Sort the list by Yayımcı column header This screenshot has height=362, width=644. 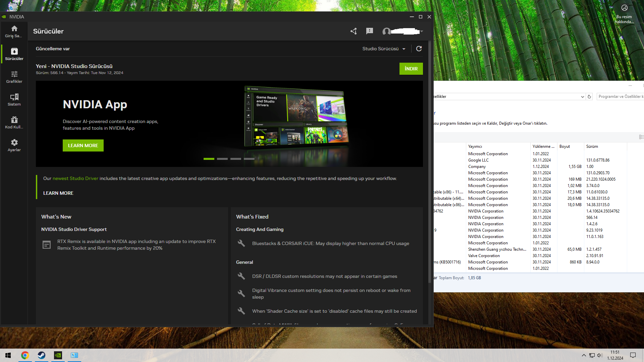(x=475, y=146)
